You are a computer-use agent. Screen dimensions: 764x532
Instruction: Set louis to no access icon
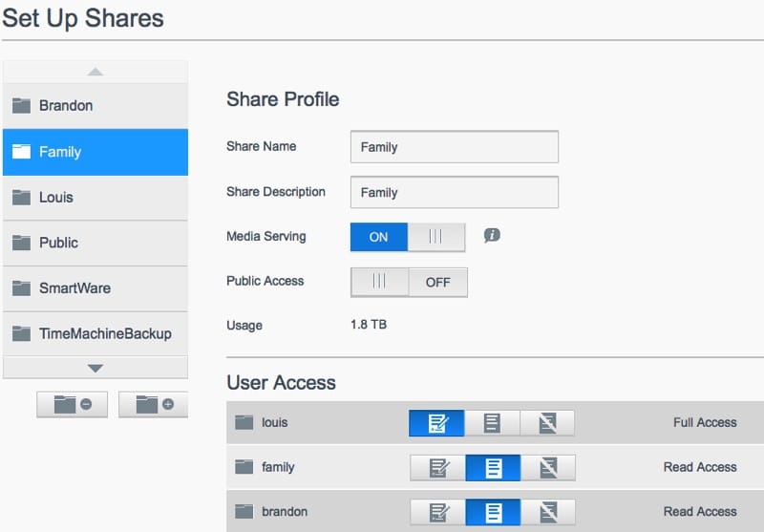click(x=547, y=423)
